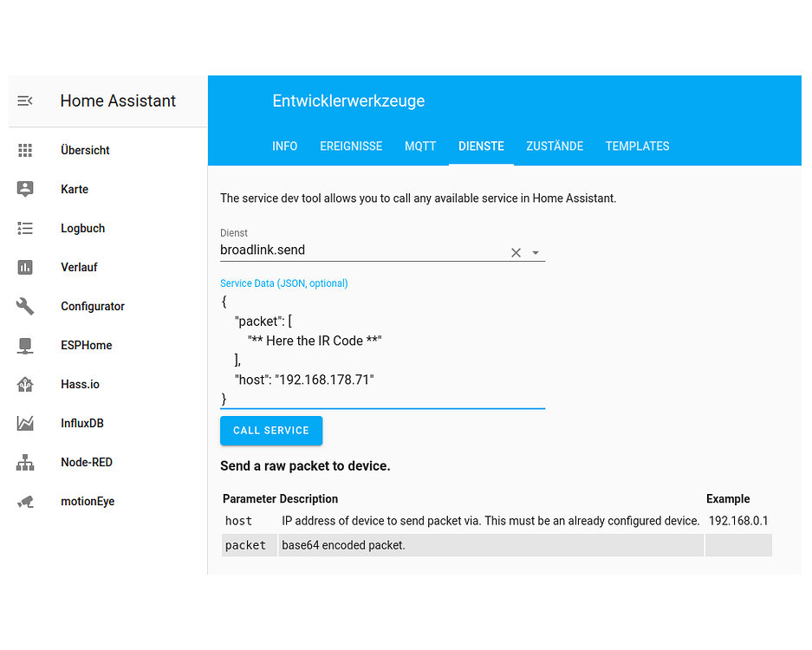Viewport: 812px width, 650px height.
Task: Click the Parameter column header
Action: point(250,498)
